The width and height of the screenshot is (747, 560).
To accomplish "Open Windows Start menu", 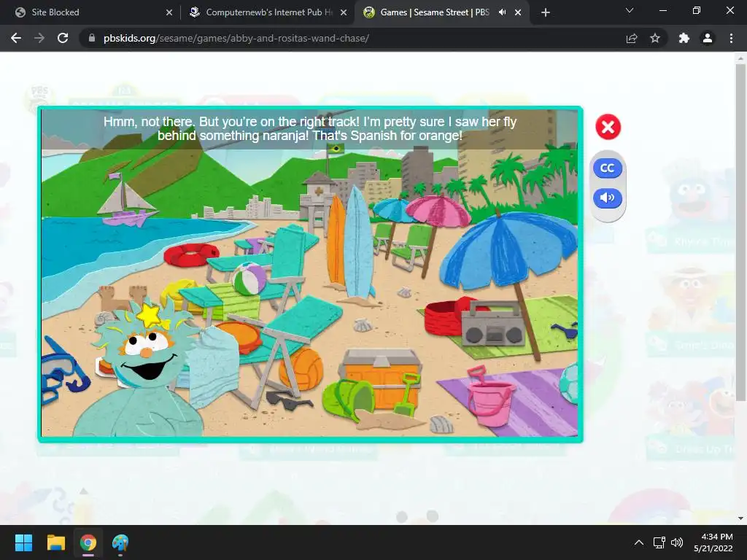I will coord(23,542).
